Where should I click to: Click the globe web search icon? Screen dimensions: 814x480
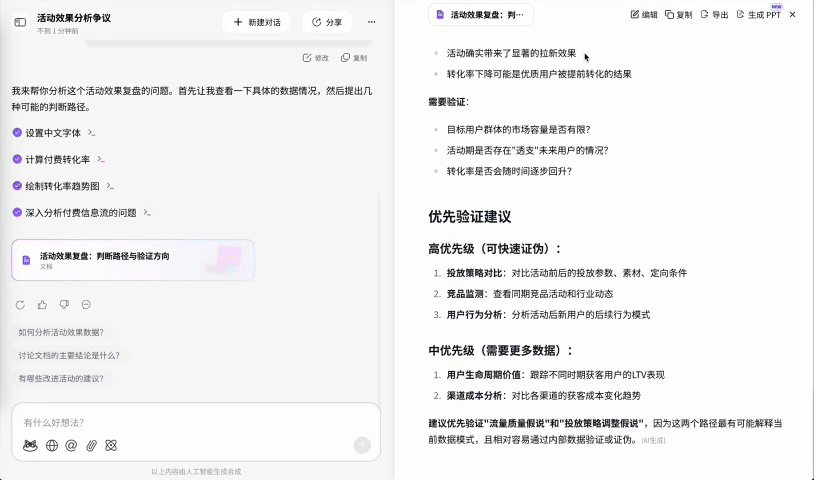[x=52, y=445]
